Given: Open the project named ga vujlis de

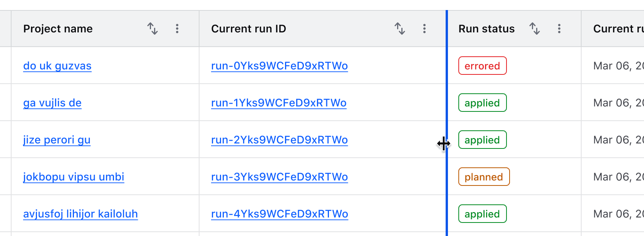Looking at the screenshot, I should tap(52, 103).
